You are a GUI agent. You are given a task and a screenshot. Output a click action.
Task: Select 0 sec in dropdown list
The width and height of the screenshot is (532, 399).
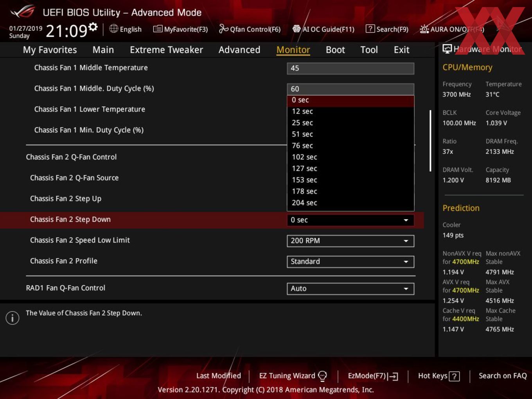click(350, 100)
